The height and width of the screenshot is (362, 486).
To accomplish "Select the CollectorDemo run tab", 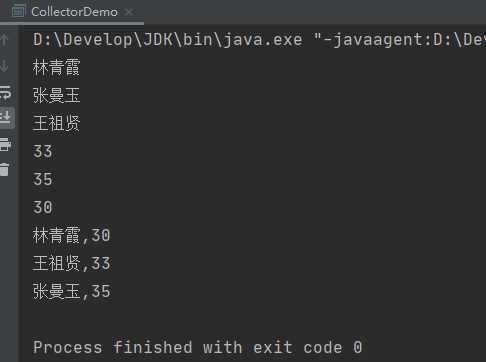I will tap(74, 12).
